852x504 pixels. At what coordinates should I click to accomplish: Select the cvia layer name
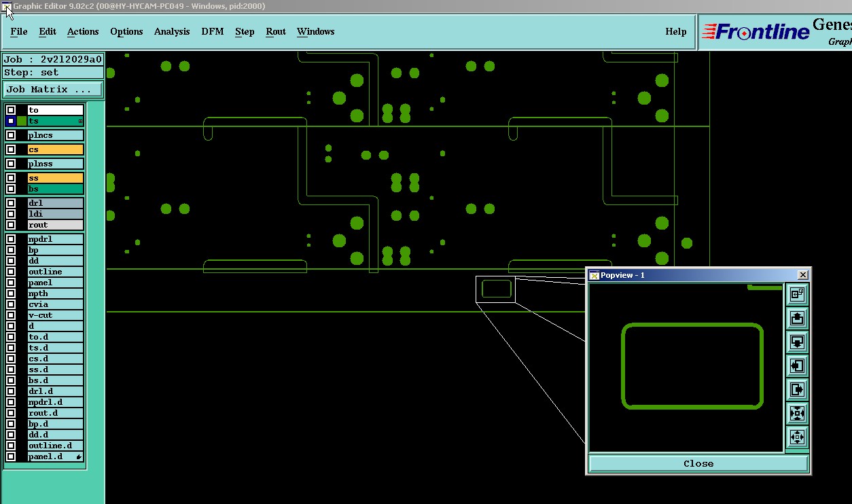pyautogui.click(x=56, y=304)
